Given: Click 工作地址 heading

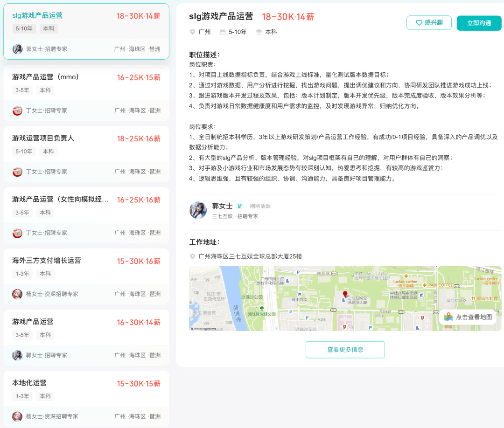Looking at the screenshot, I should pyautogui.click(x=204, y=242).
